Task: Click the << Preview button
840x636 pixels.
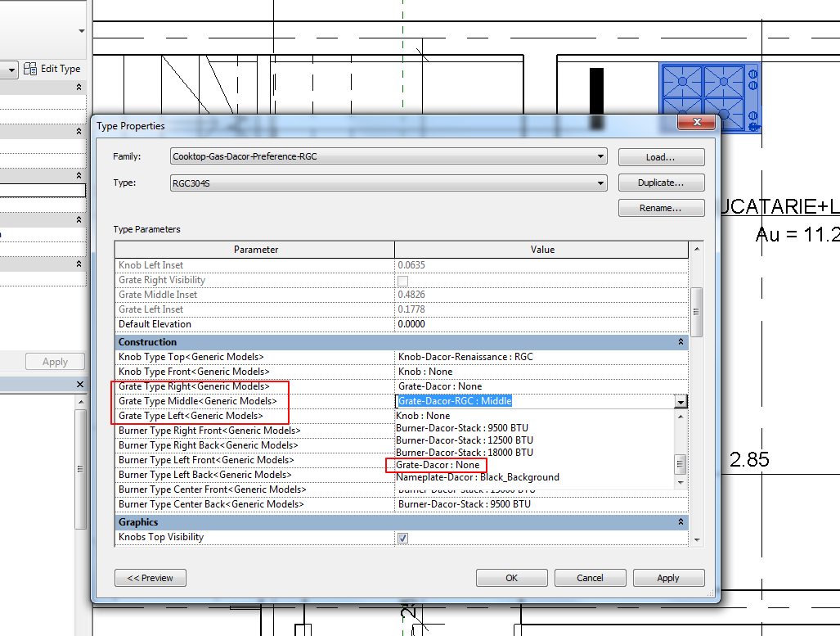Action: [150, 578]
